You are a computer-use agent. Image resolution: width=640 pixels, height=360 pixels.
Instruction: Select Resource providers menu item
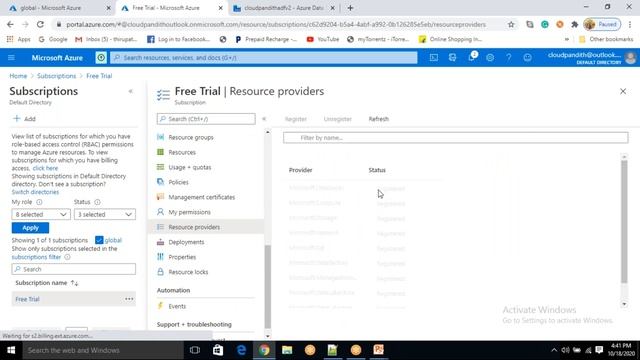coord(206,227)
